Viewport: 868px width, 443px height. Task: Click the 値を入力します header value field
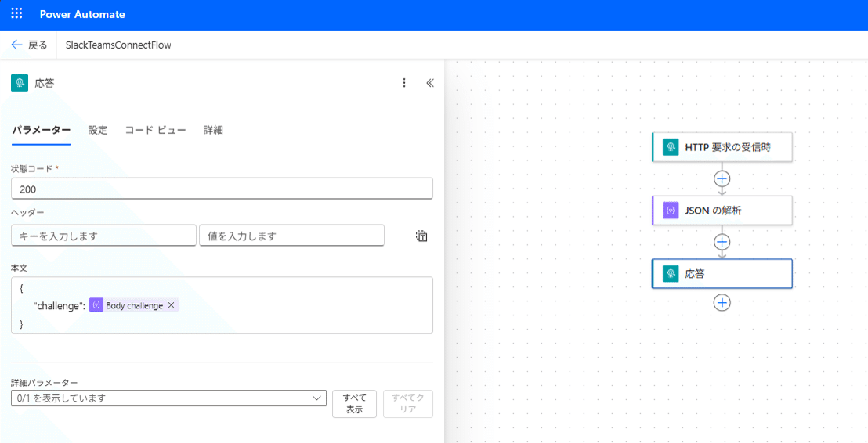click(x=291, y=236)
